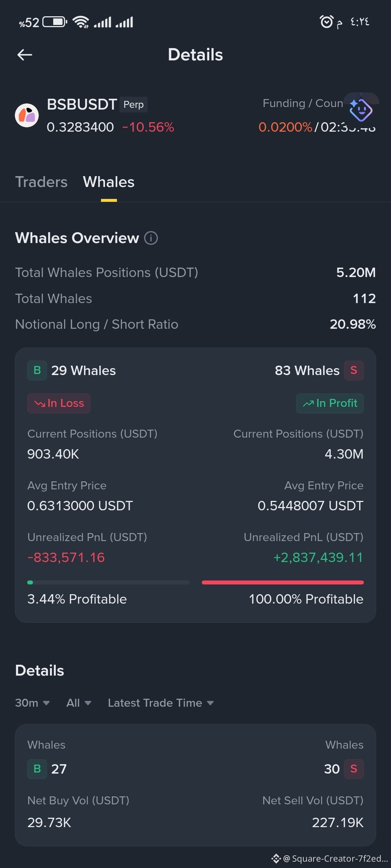Tap the In Profit label
Image resolution: width=391 pixels, height=868 pixels.
[x=330, y=403]
